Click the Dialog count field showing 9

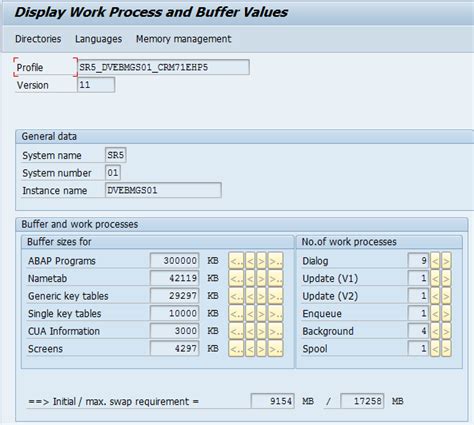[x=418, y=260]
